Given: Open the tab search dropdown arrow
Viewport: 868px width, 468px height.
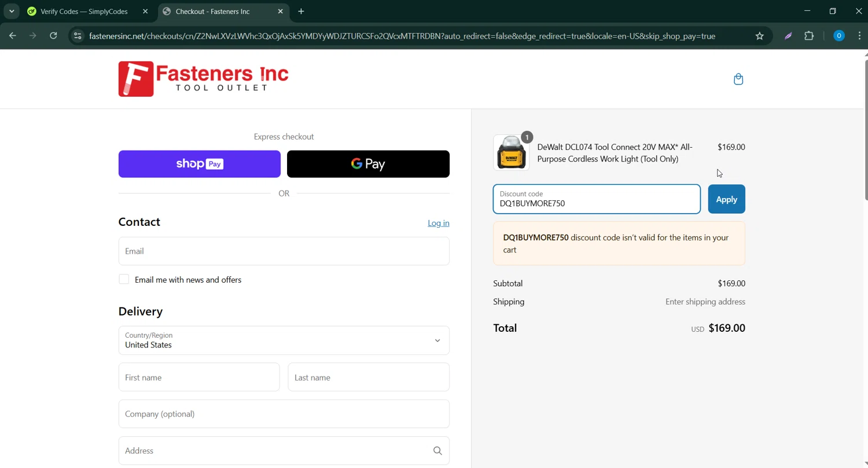Looking at the screenshot, I should (x=12, y=11).
